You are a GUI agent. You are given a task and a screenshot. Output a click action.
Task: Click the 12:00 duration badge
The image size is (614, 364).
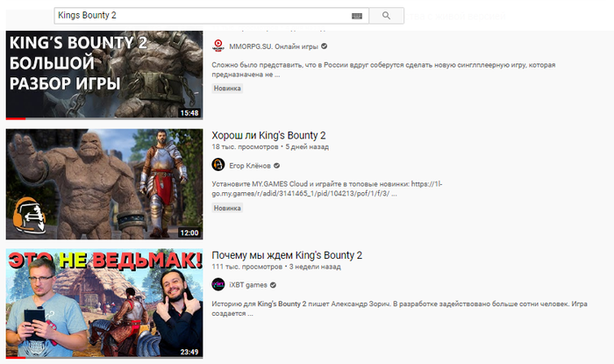click(x=189, y=233)
